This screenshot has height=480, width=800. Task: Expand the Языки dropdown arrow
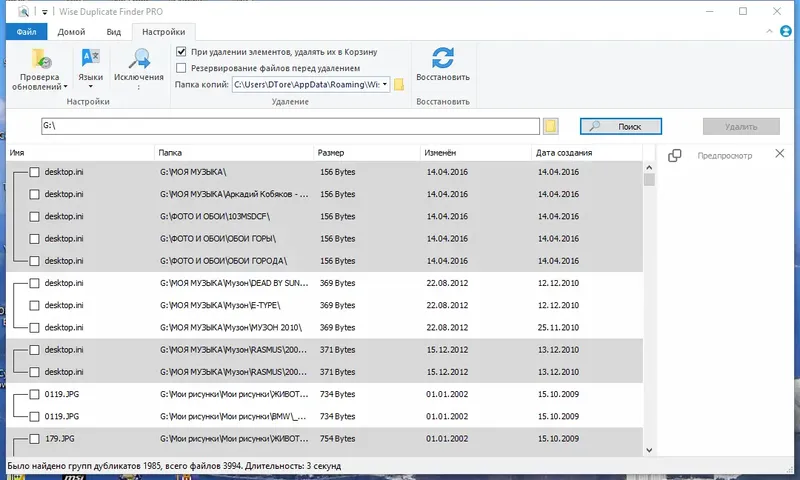click(x=90, y=87)
